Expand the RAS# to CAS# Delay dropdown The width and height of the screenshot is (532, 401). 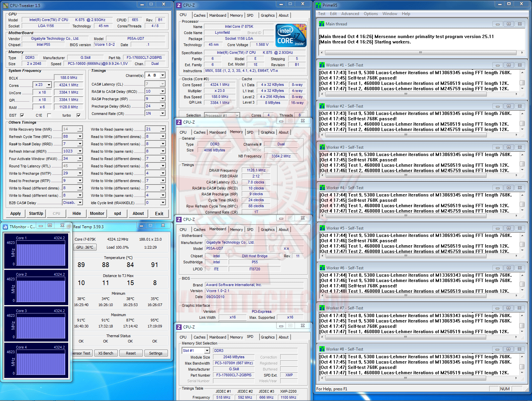coord(163,91)
